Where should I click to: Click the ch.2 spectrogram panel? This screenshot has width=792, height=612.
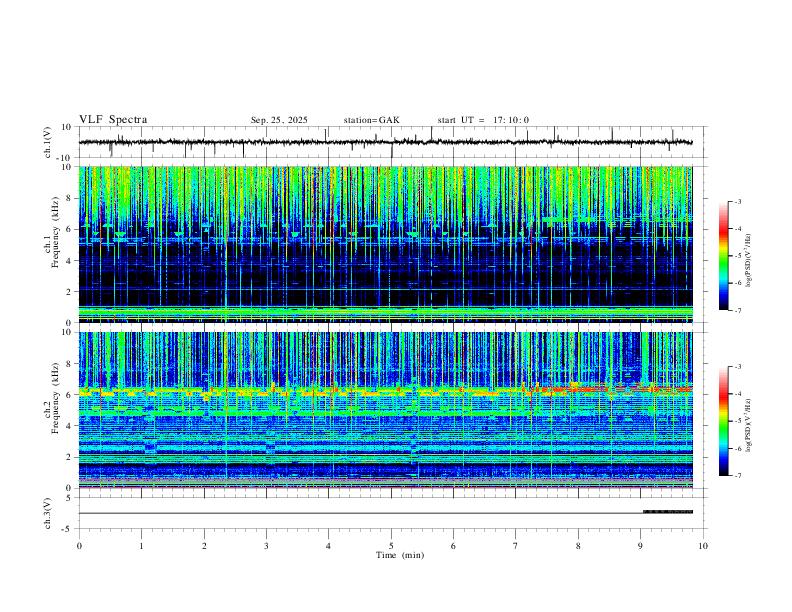coord(385,410)
